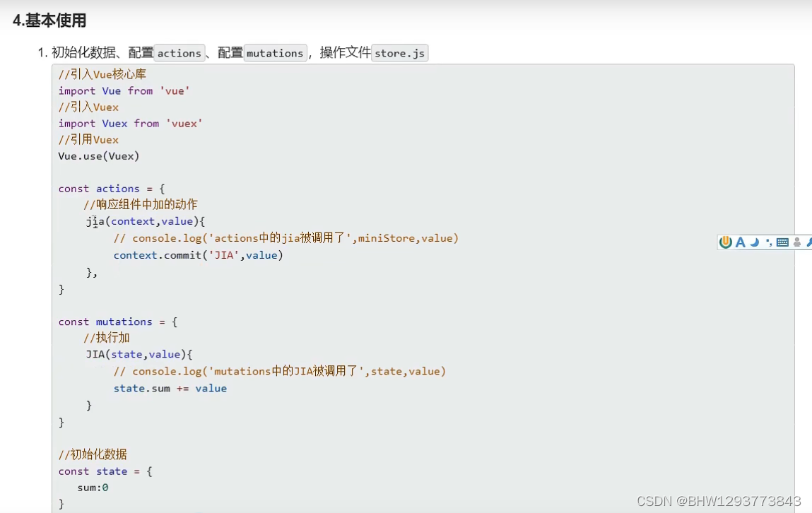The height and width of the screenshot is (513, 812).
Task: Click the gray user account icon
Action: click(797, 242)
